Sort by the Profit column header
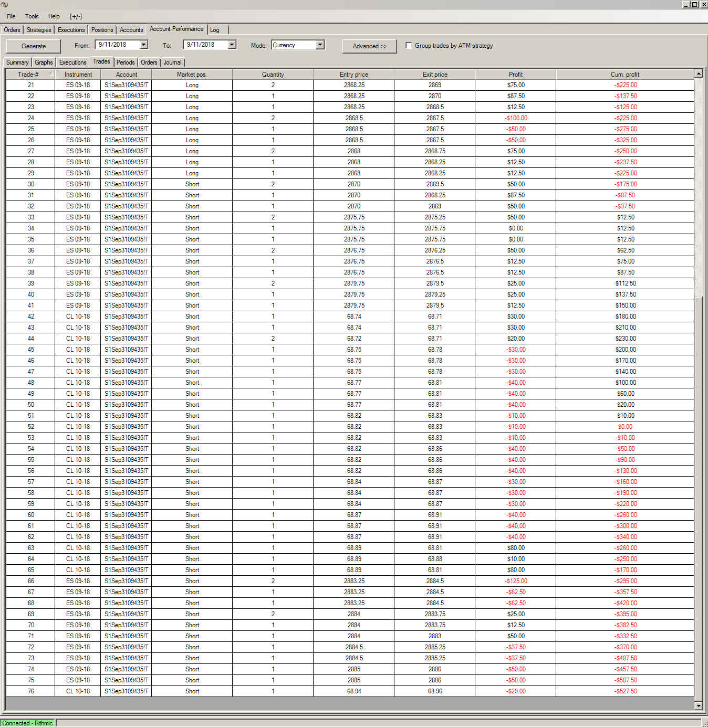This screenshot has width=708, height=728. pyautogui.click(x=516, y=75)
